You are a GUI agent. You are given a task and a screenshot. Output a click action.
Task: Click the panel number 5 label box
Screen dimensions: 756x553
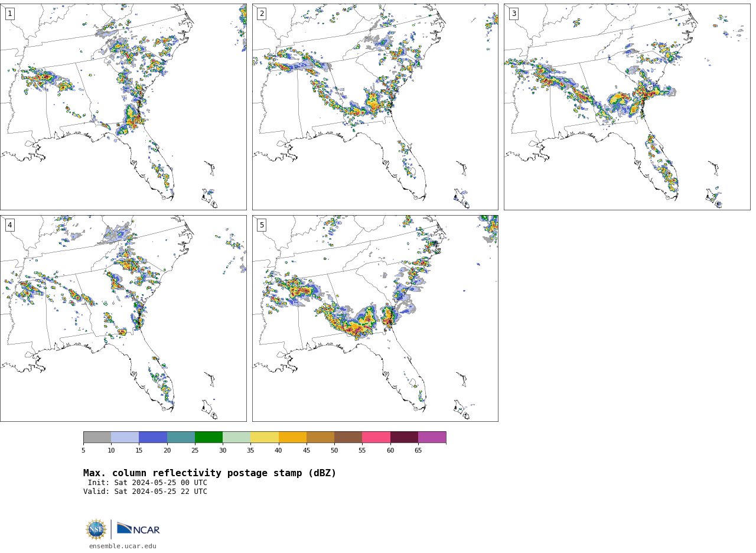click(x=262, y=225)
